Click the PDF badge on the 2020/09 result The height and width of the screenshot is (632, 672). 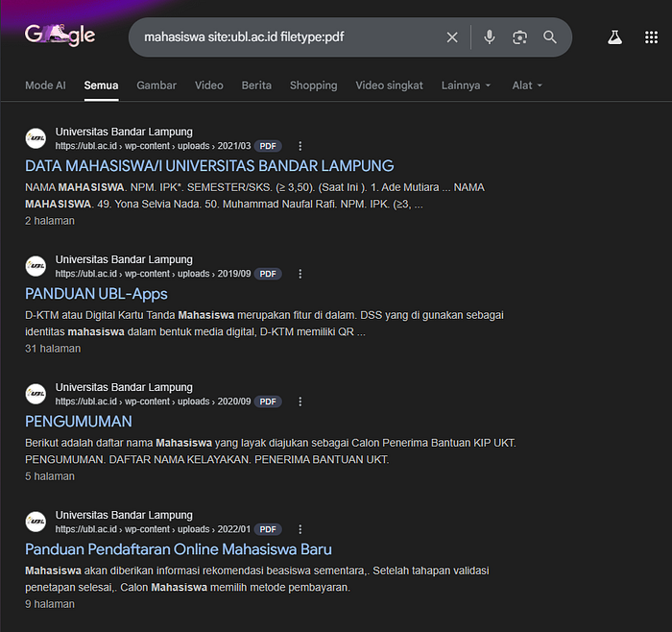(x=268, y=401)
